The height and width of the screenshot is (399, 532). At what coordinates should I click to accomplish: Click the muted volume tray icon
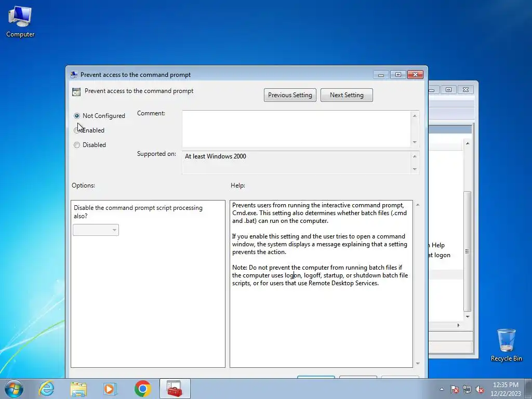(480, 389)
